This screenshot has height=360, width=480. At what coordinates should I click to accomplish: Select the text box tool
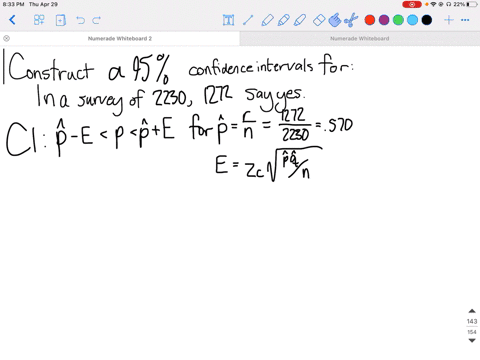tap(228, 20)
